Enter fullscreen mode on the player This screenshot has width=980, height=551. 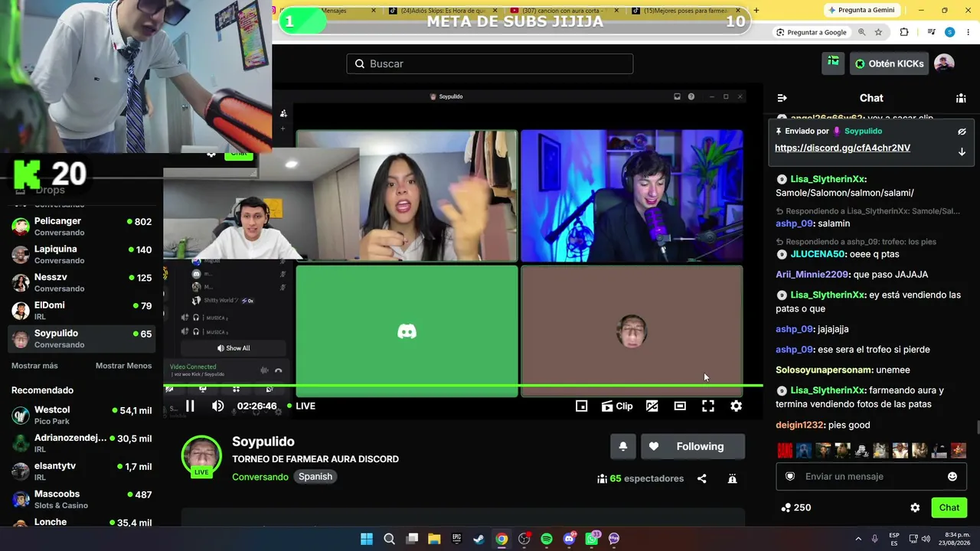click(708, 406)
